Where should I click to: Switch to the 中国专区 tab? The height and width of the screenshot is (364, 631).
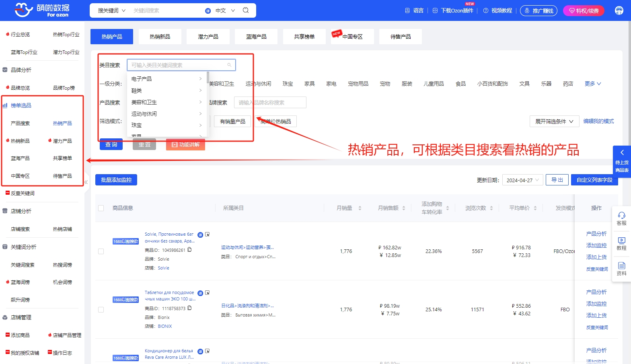point(352,37)
